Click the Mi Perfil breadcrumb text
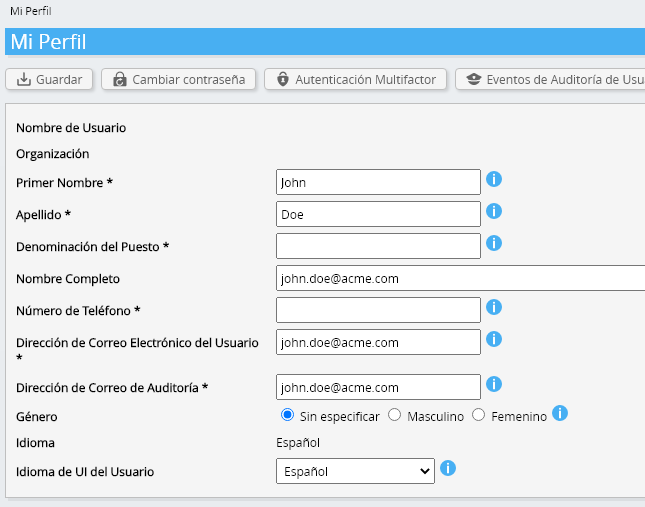 coord(31,11)
